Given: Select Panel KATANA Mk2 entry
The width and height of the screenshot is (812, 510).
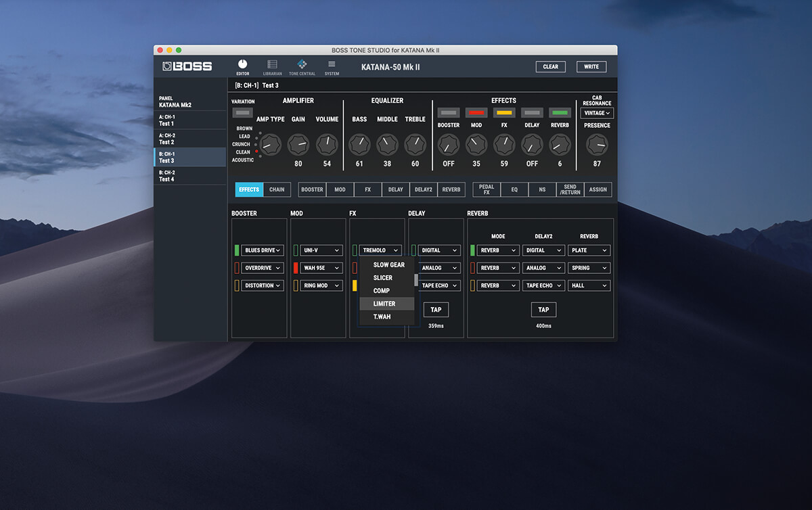Looking at the screenshot, I should 190,101.
